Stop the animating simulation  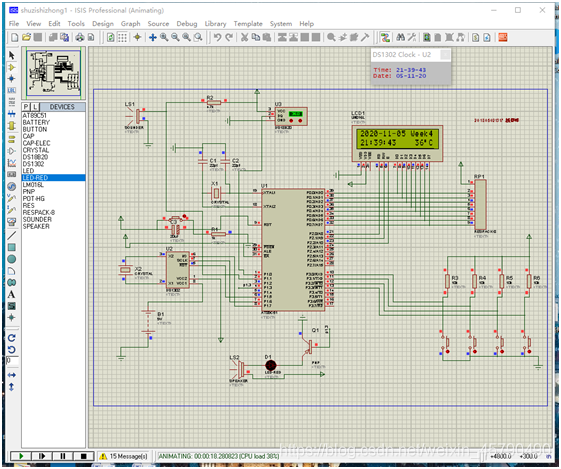click(x=84, y=456)
